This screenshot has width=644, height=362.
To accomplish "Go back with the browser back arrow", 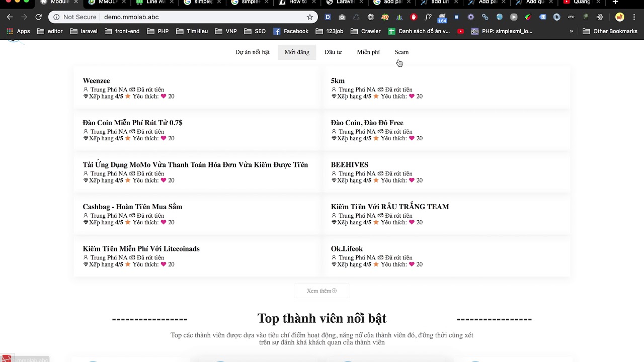I will click(10, 17).
